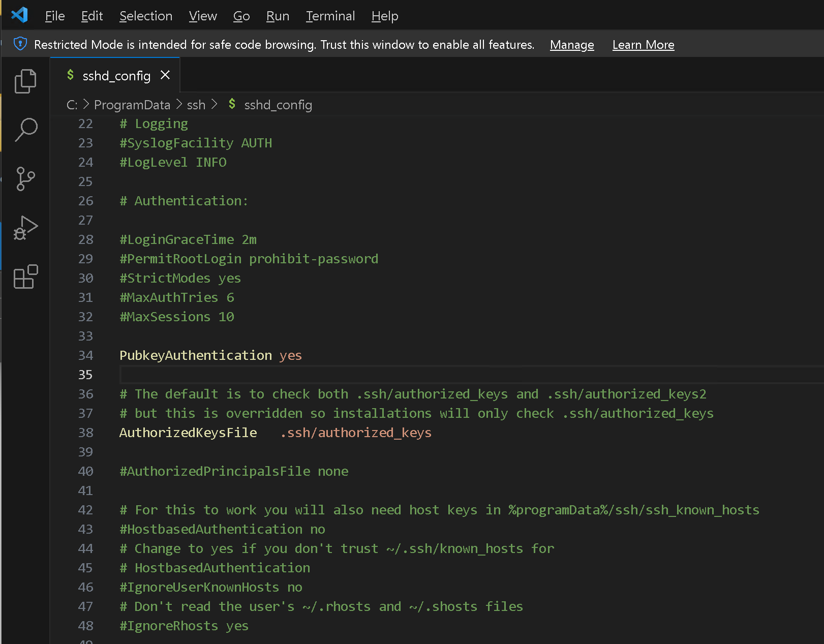
Task: Expand the C: breadcrumb segment
Action: [x=72, y=105]
